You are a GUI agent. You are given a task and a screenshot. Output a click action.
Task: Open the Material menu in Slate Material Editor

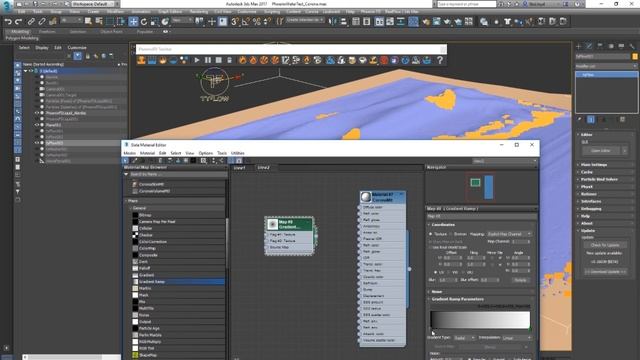tap(147, 153)
